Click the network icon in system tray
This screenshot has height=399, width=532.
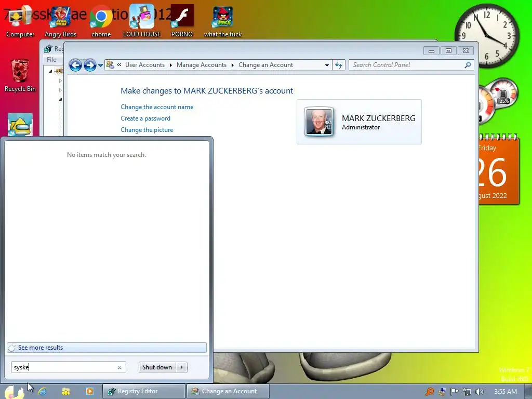[x=467, y=392]
